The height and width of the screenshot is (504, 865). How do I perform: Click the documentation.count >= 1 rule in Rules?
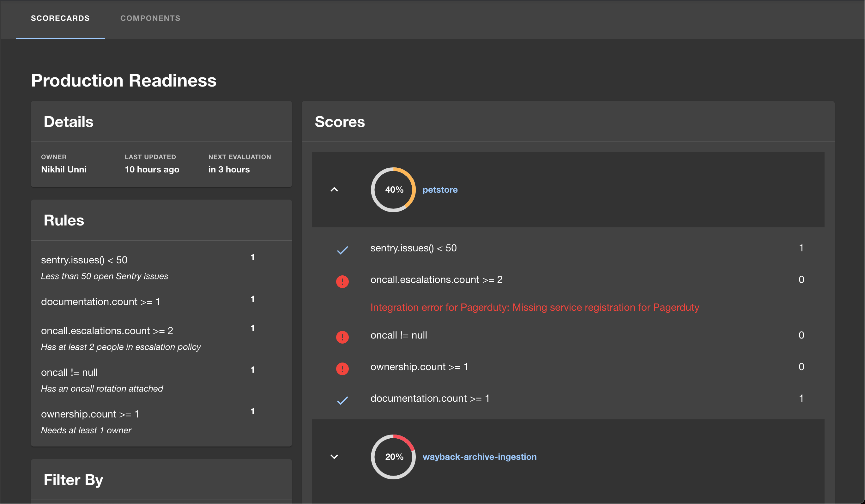(x=100, y=302)
